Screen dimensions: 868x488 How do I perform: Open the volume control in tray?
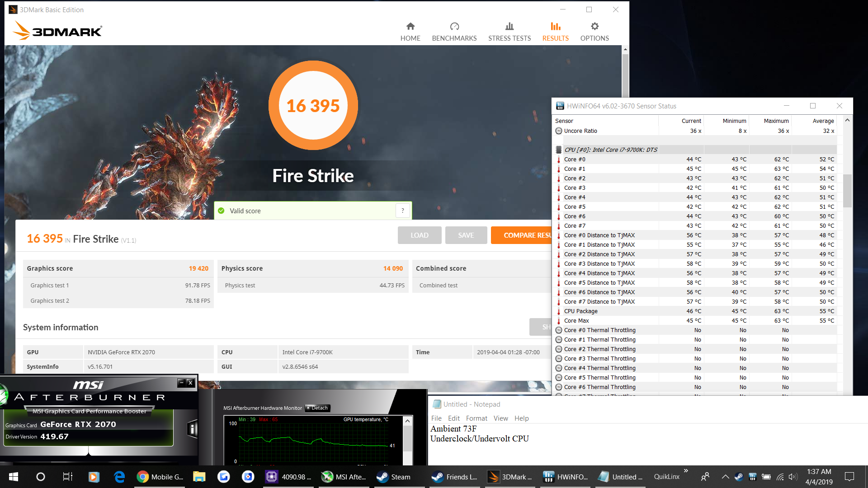pyautogui.click(x=793, y=477)
